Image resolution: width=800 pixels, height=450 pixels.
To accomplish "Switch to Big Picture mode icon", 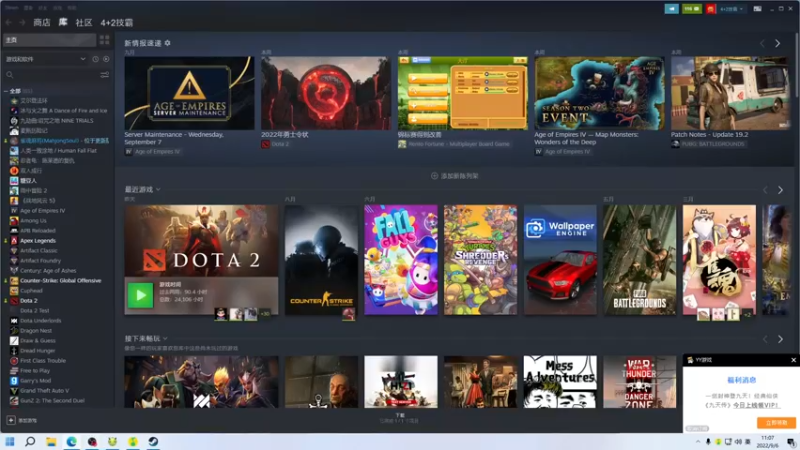I will click(758, 9).
